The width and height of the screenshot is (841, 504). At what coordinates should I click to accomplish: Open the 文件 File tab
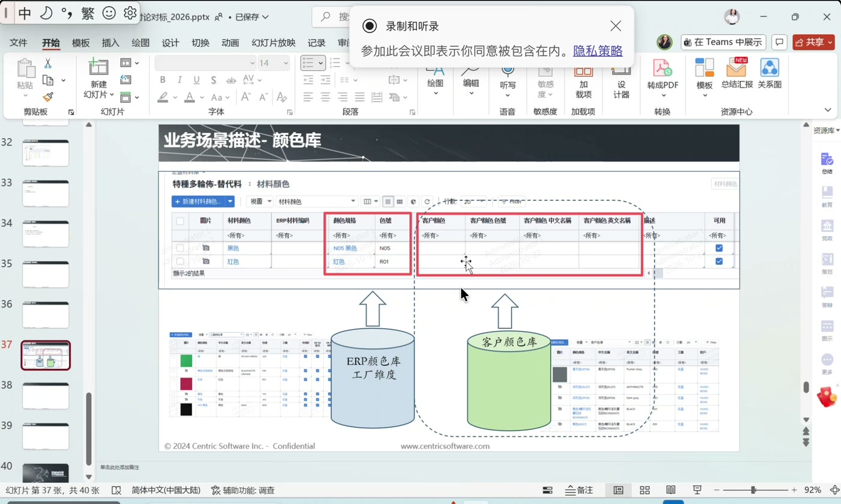(x=19, y=43)
